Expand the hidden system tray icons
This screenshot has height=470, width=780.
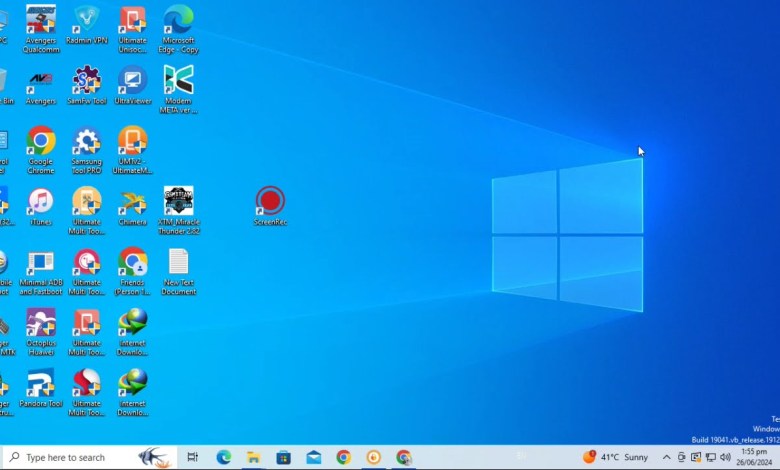click(x=667, y=457)
